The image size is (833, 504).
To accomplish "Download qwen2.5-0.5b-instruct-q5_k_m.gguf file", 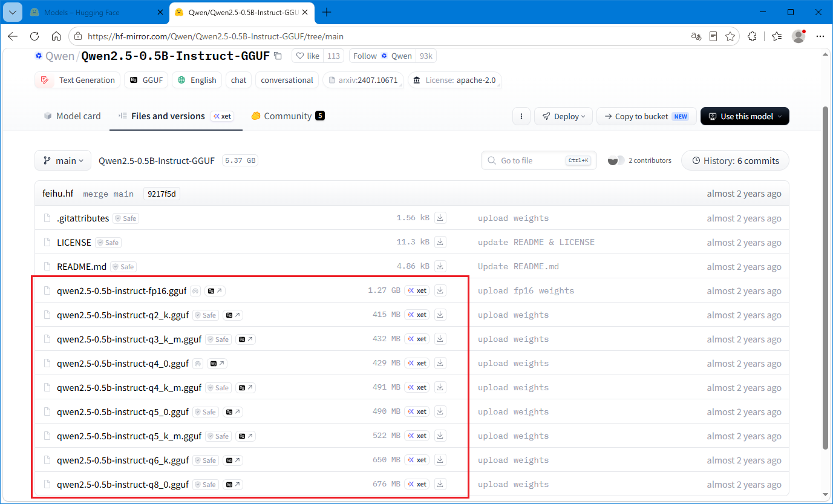I will (440, 436).
